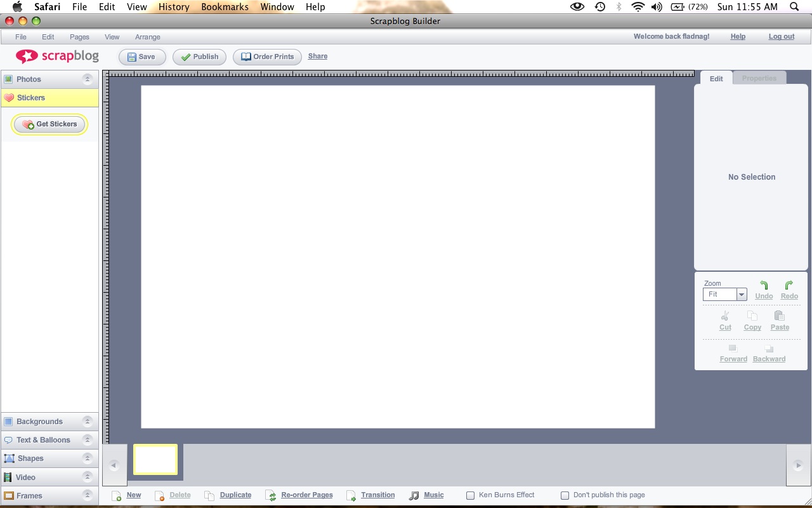The image size is (812, 508).
Task: Open the Pages menu
Action: [79, 37]
